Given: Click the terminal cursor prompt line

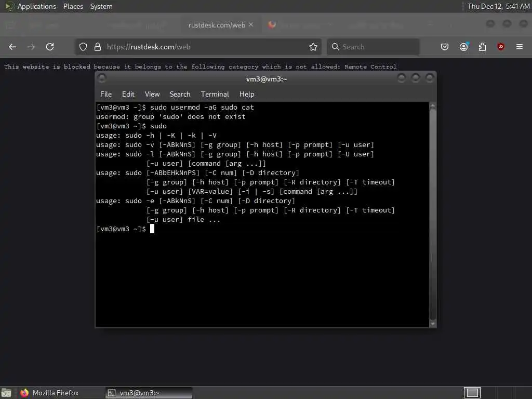Looking at the screenshot, I should coord(125,229).
